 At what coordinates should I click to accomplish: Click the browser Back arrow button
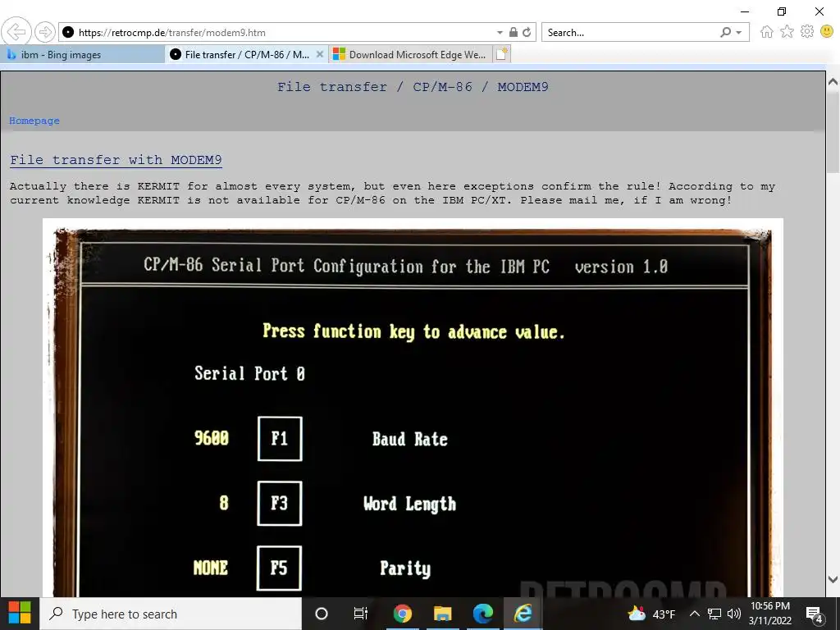(16, 32)
